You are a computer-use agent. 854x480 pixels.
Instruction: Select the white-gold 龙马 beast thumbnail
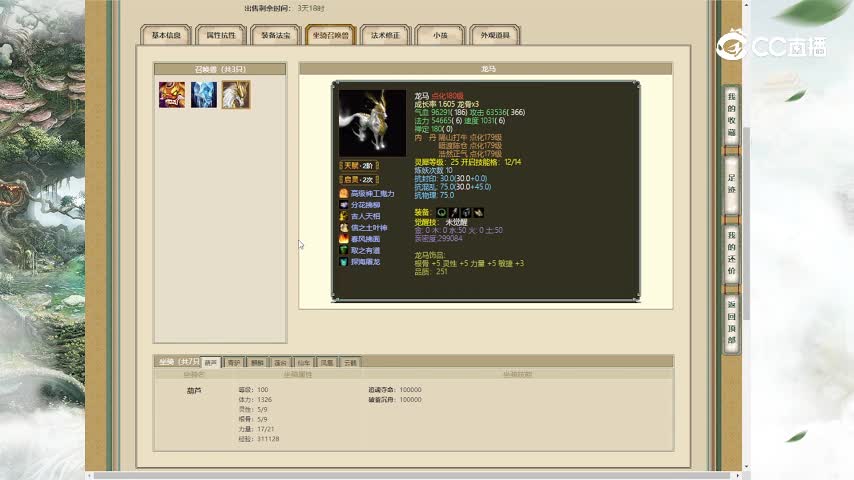(236, 95)
